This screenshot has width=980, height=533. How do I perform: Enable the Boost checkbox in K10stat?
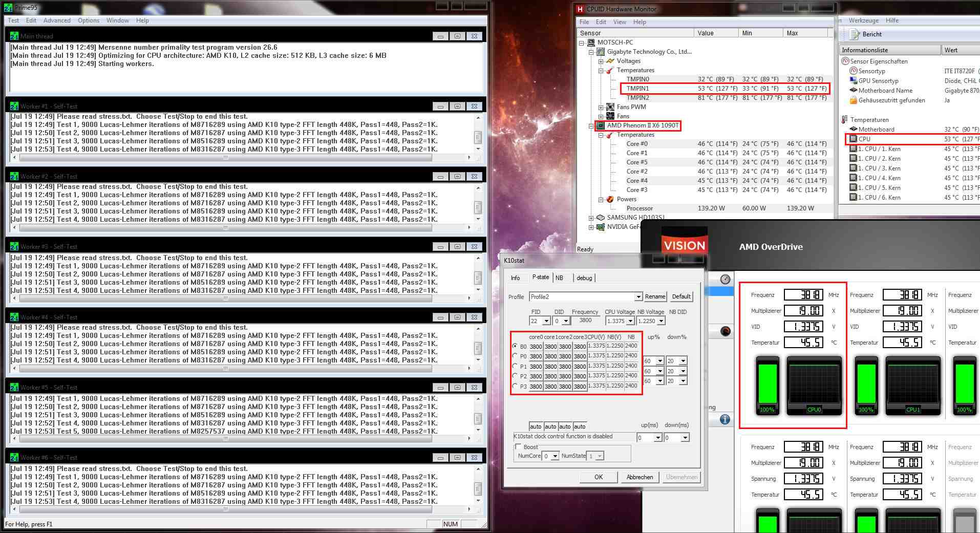tap(518, 446)
